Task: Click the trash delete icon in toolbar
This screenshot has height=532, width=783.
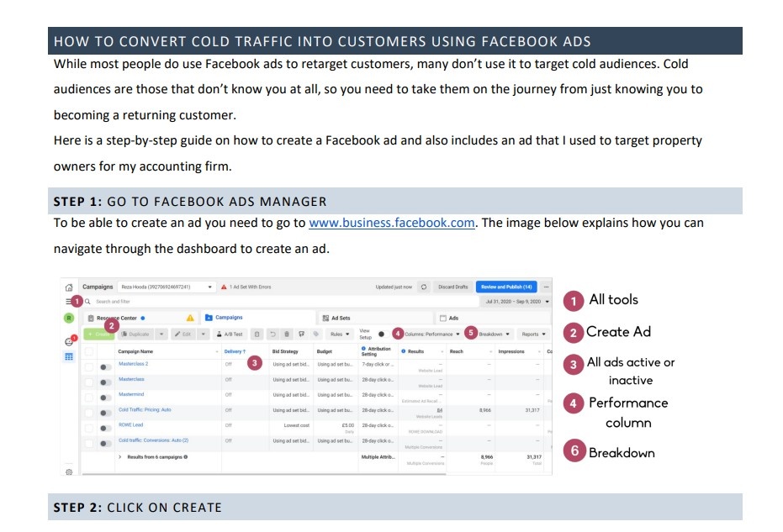Action: click(287, 334)
